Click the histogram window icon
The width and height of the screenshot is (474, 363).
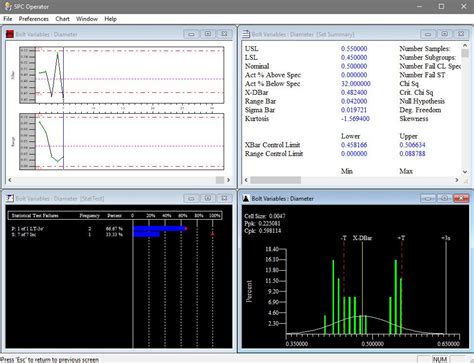pyautogui.click(x=246, y=198)
